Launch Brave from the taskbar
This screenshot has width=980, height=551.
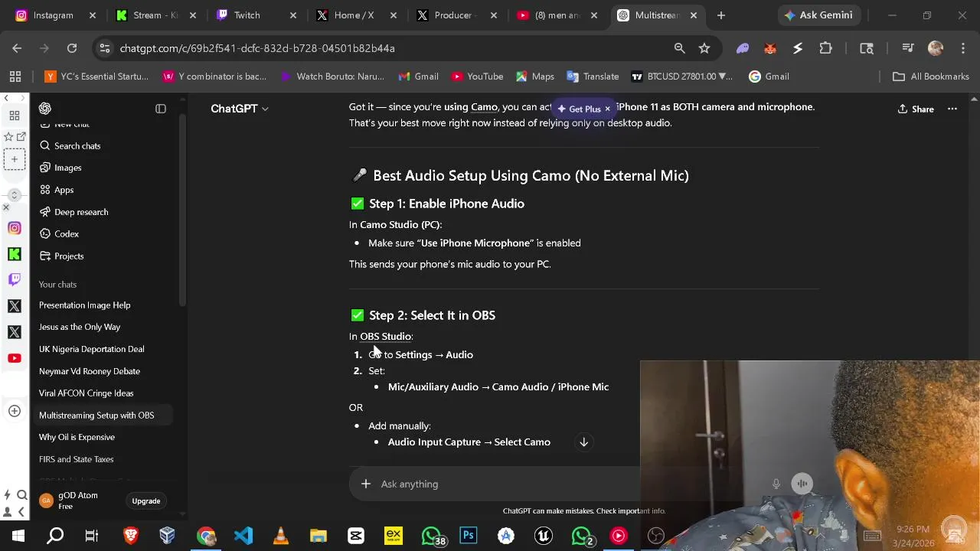[x=130, y=536]
